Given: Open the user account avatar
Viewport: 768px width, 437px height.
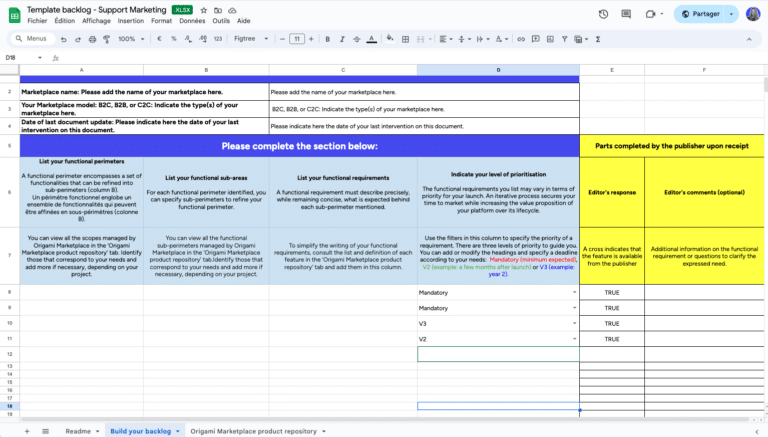Looking at the screenshot, I should pyautogui.click(x=753, y=14).
